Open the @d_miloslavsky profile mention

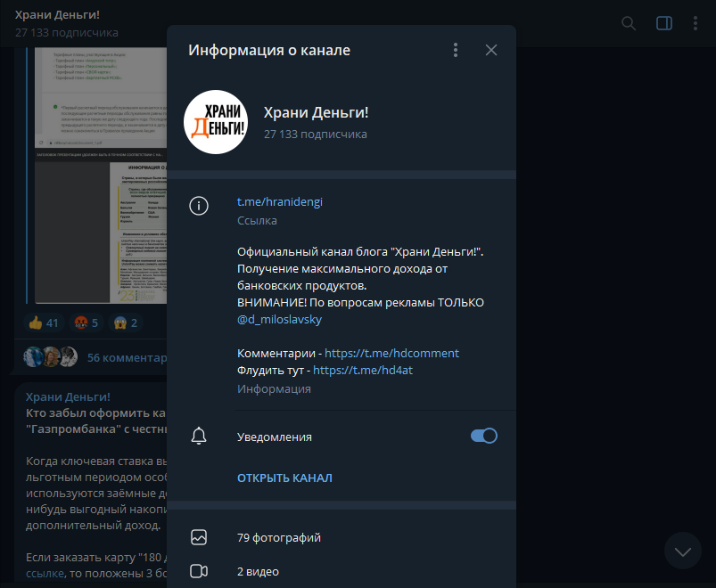coord(279,319)
